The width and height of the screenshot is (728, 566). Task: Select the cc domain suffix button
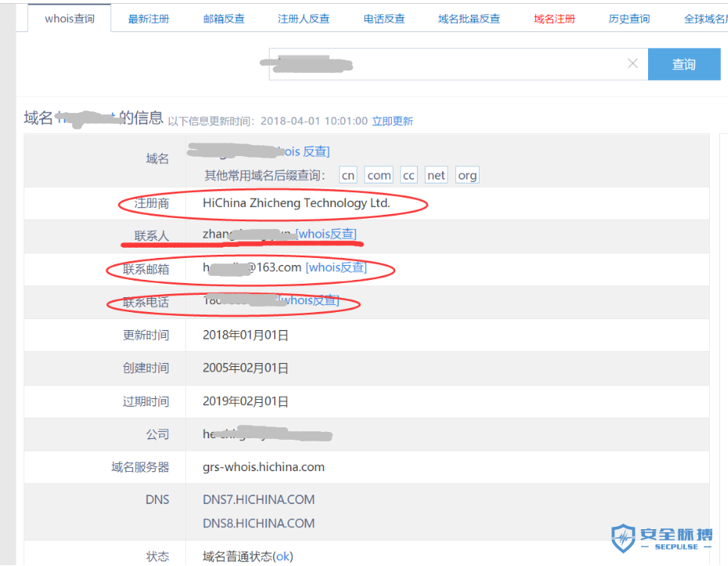tap(408, 175)
